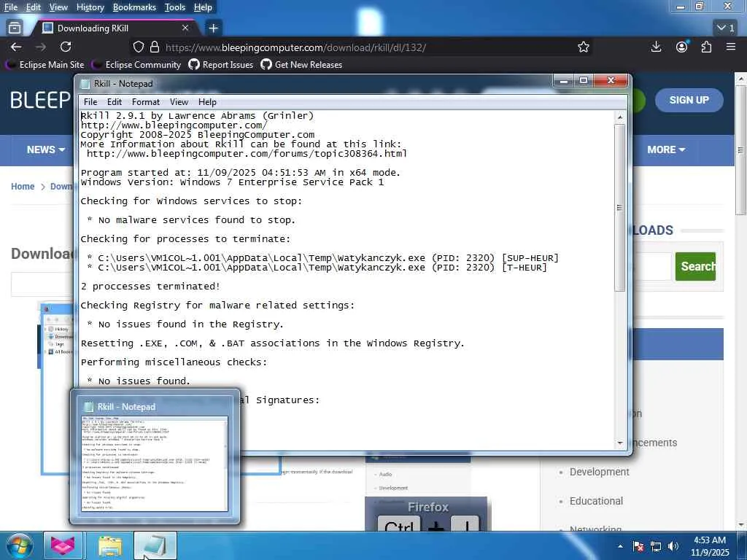Open Eclipse Main Site bookmark

pyautogui.click(x=44, y=65)
